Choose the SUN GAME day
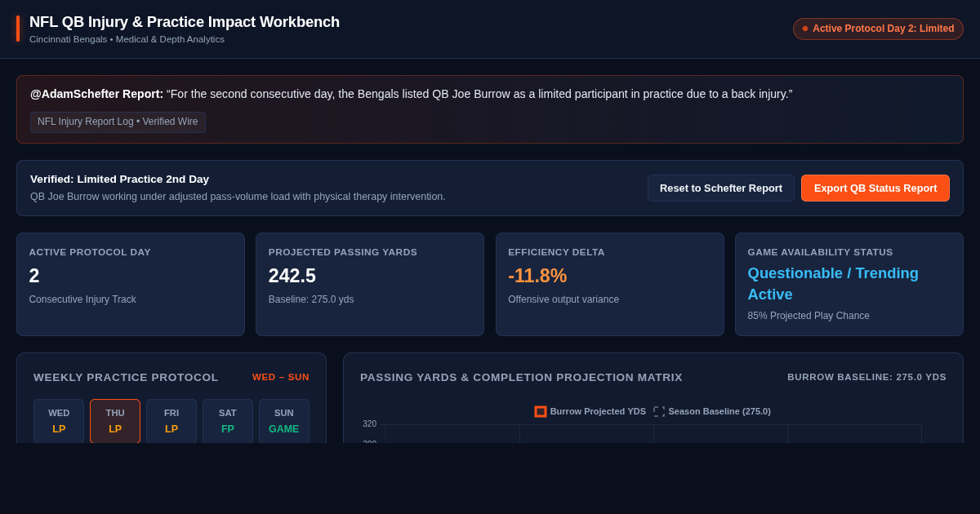The image size is (980, 514). pyautogui.click(x=284, y=421)
